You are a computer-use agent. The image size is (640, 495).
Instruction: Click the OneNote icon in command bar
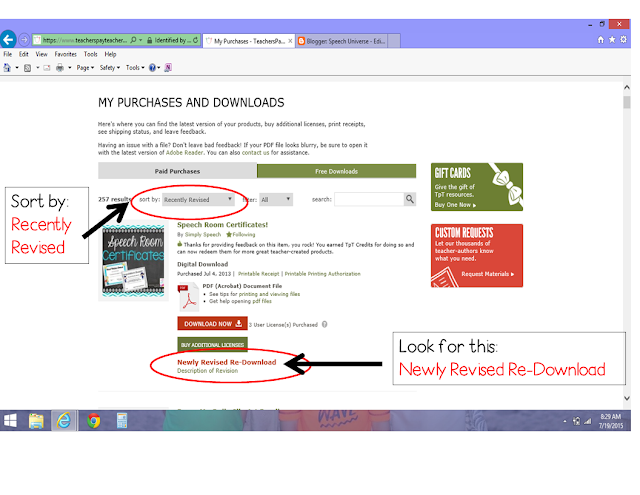168,68
